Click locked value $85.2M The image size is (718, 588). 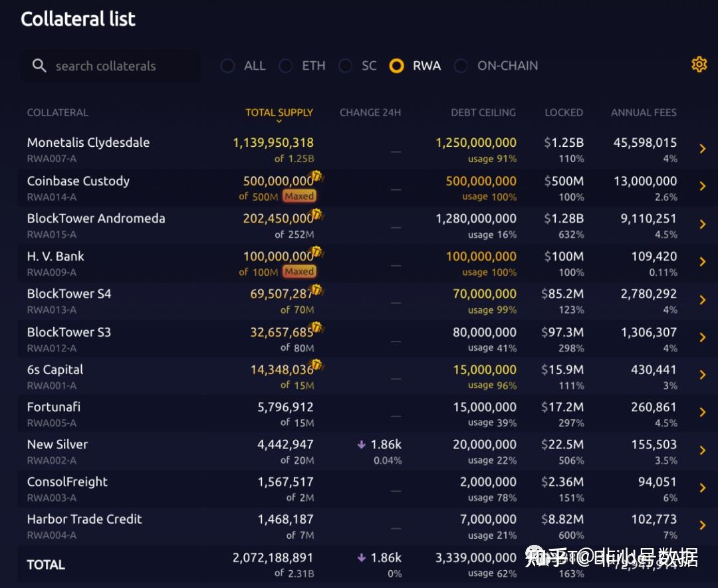point(563,294)
